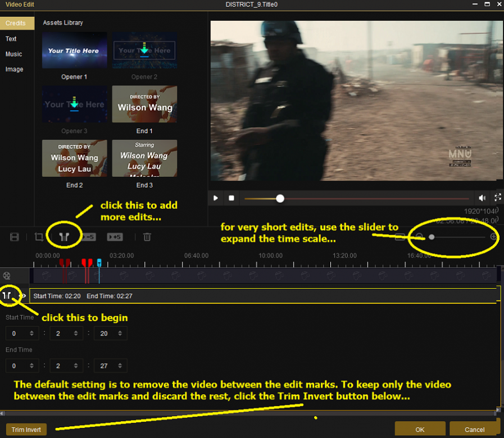Click the bright red trim marker pair
Image resolution: width=504 pixels, height=438 pixels.
coord(87,263)
